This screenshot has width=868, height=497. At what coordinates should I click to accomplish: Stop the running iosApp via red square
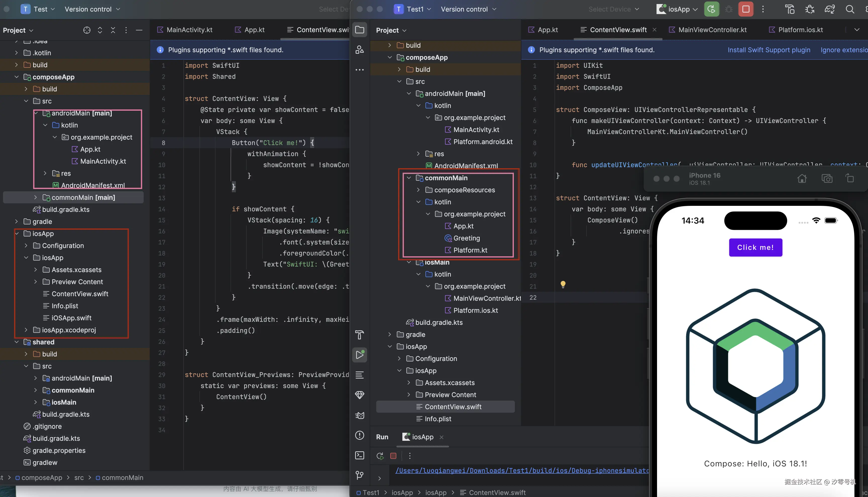pos(746,9)
